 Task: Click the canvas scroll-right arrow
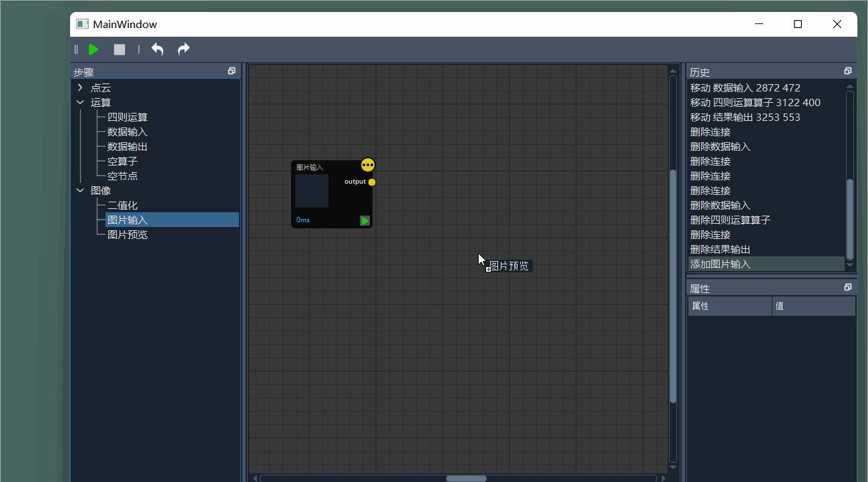pyautogui.click(x=663, y=478)
